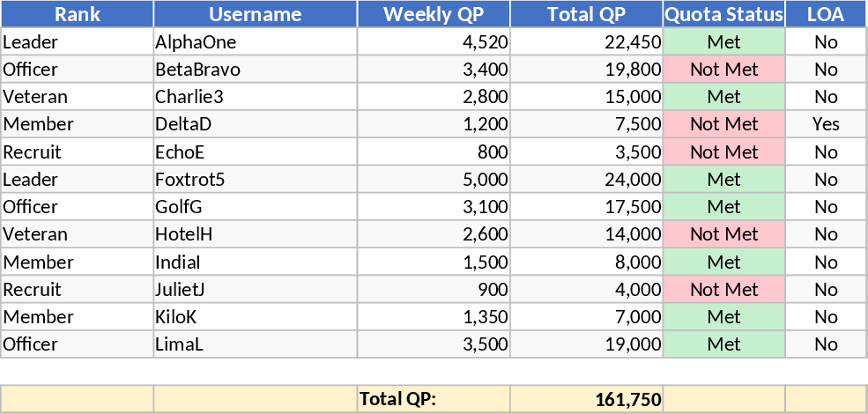
Task: Select the BetaBravo username cell
Action: pos(256,70)
